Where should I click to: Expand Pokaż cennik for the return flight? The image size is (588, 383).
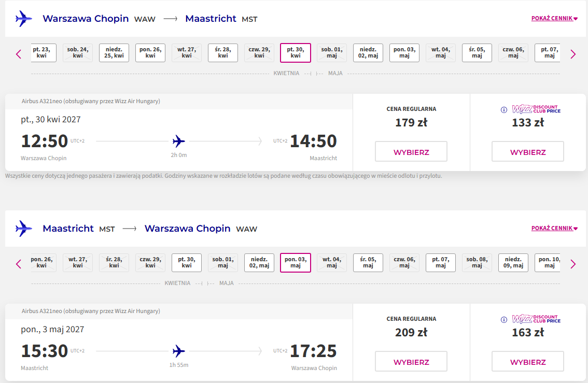(x=554, y=228)
